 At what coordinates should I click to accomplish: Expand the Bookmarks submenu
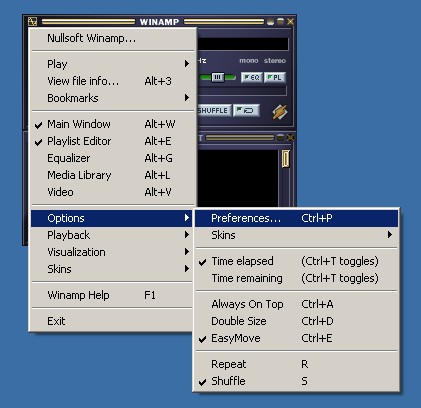pyautogui.click(x=112, y=98)
